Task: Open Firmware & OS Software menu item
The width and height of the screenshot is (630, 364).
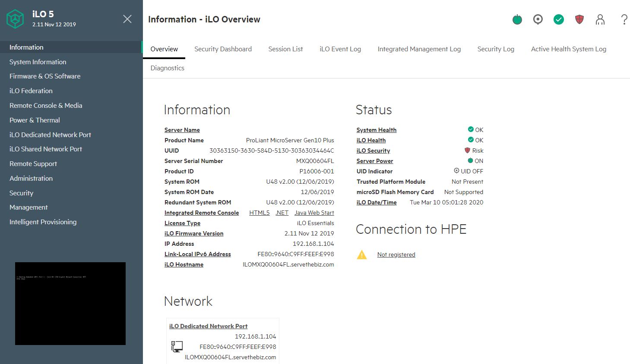Action: 45,76
